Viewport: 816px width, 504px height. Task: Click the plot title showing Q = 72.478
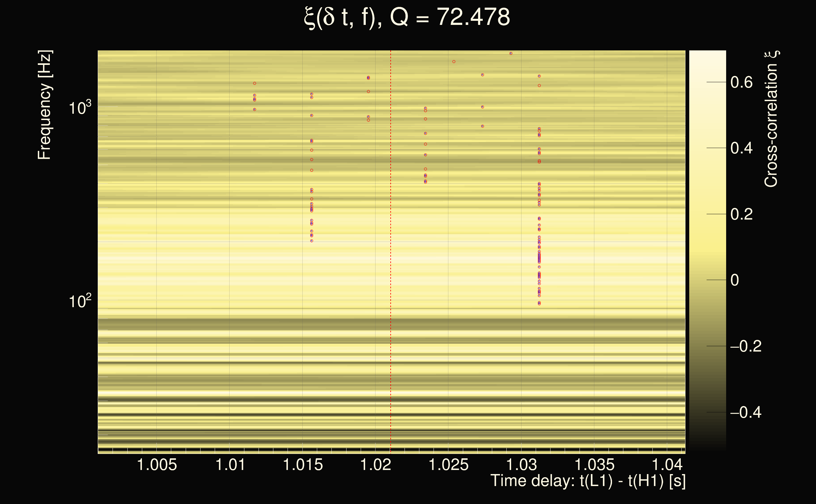pos(407,17)
